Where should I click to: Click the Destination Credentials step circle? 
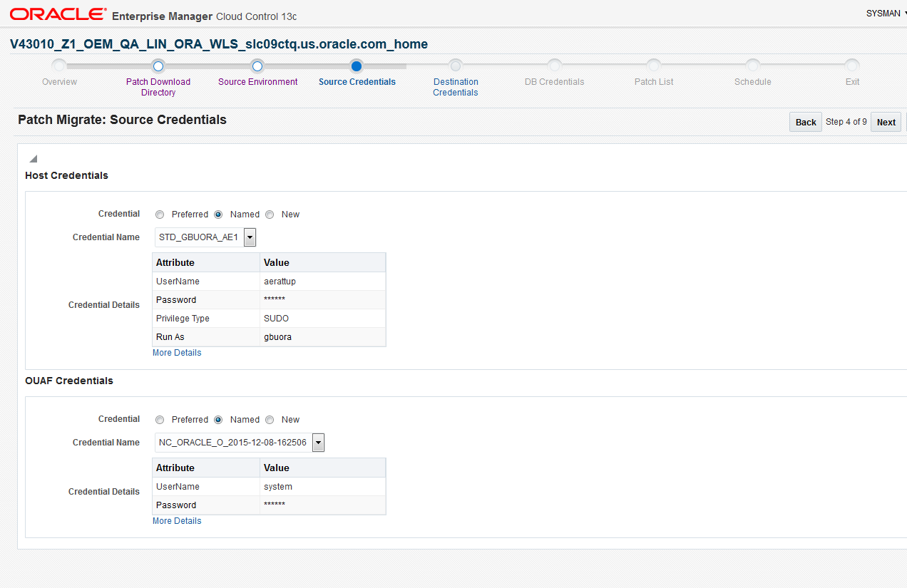(x=456, y=66)
